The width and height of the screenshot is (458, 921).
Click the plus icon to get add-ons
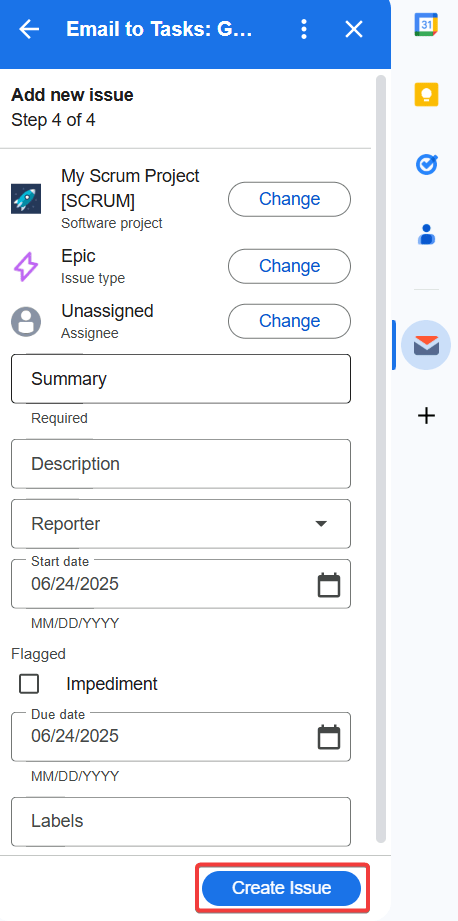tap(426, 416)
